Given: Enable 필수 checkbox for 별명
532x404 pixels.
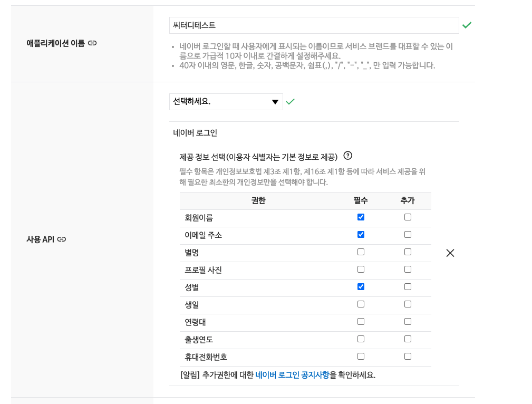Looking at the screenshot, I should tap(361, 252).
